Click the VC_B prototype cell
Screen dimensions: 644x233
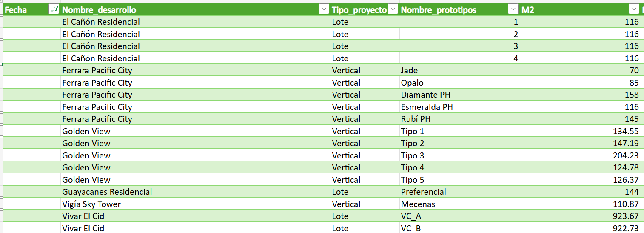coord(410,229)
